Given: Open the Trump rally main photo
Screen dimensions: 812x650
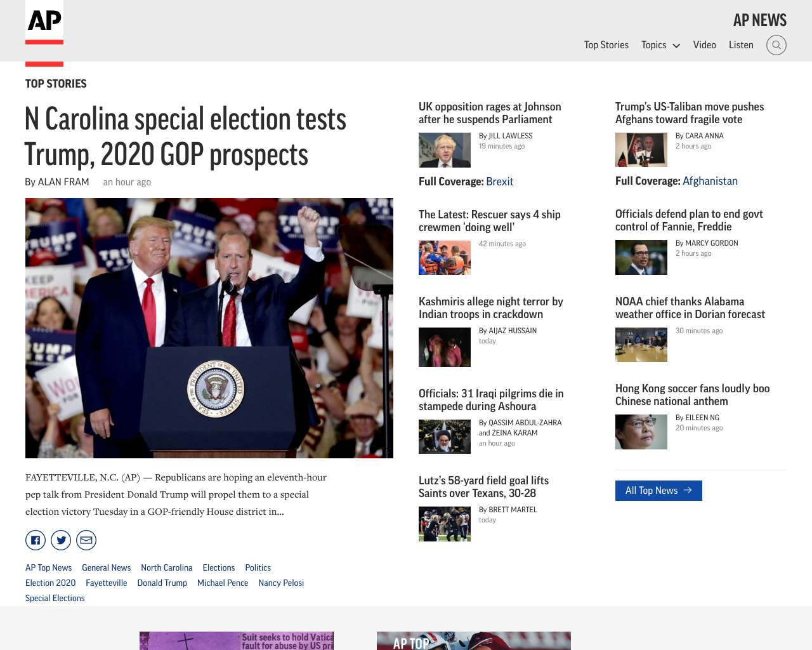Looking at the screenshot, I should pyautogui.click(x=209, y=328).
